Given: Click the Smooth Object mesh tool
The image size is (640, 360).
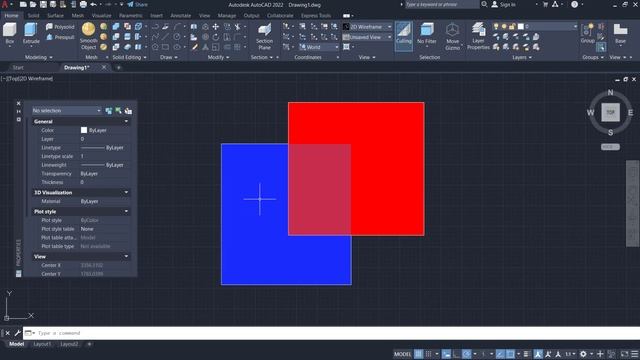Looking at the screenshot, I should (89, 36).
